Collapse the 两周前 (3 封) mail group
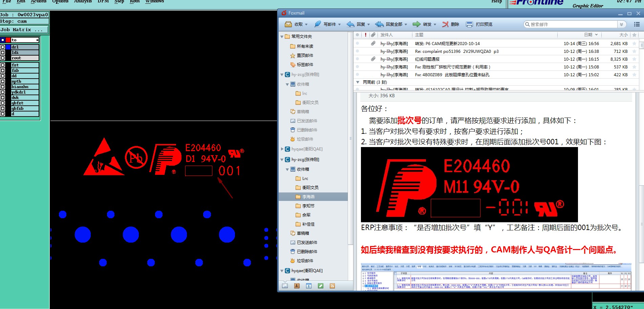Screen dimensions: 644x309 point(358,82)
